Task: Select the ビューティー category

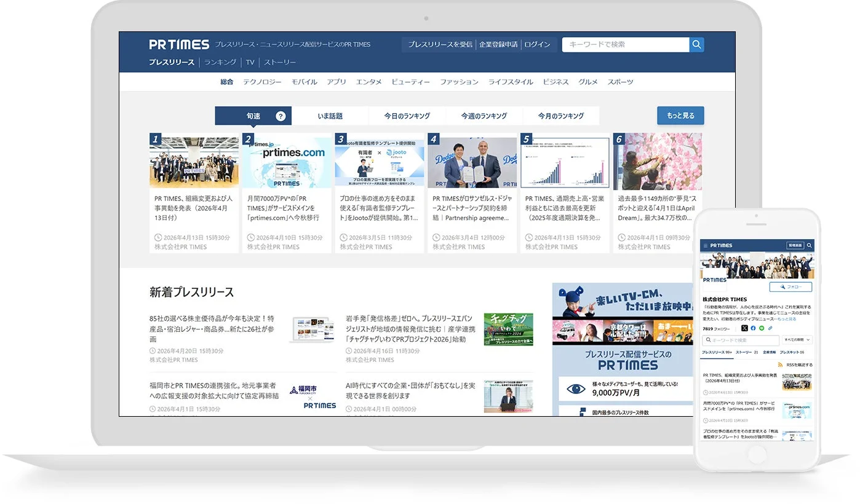Action: (x=411, y=82)
